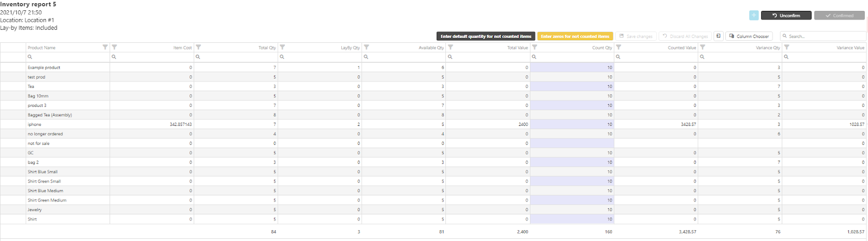The image size is (868, 241).
Task: Sort by the Count Qty column header
Action: coord(602,48)
